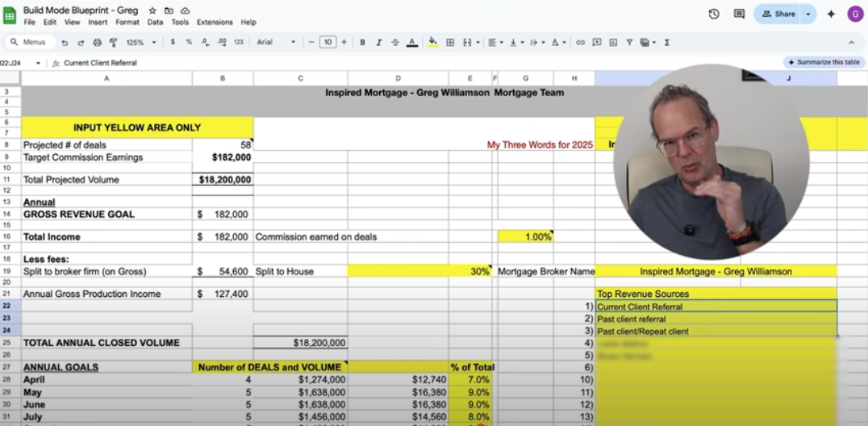Image resolution: width=868 pixels, height=426 pixels.
Task: Select the Paint format roller
Action: [112, 42]
